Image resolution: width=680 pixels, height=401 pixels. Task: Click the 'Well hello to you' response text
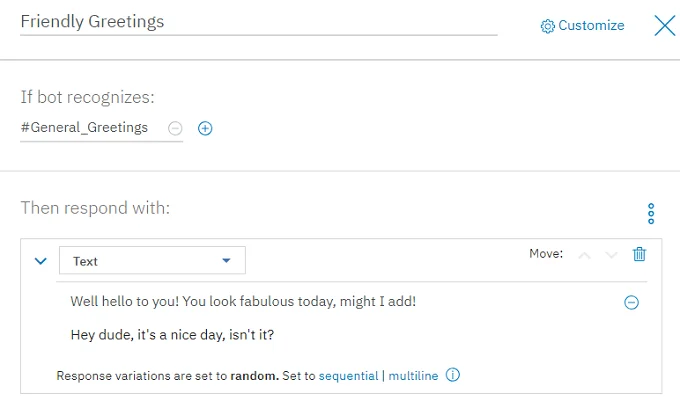(243, 301)
